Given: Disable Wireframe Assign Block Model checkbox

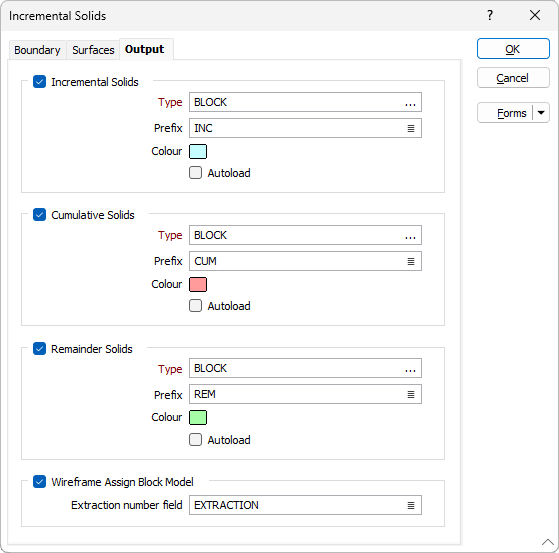Looking at the screenshot, I should click(40, 482).
